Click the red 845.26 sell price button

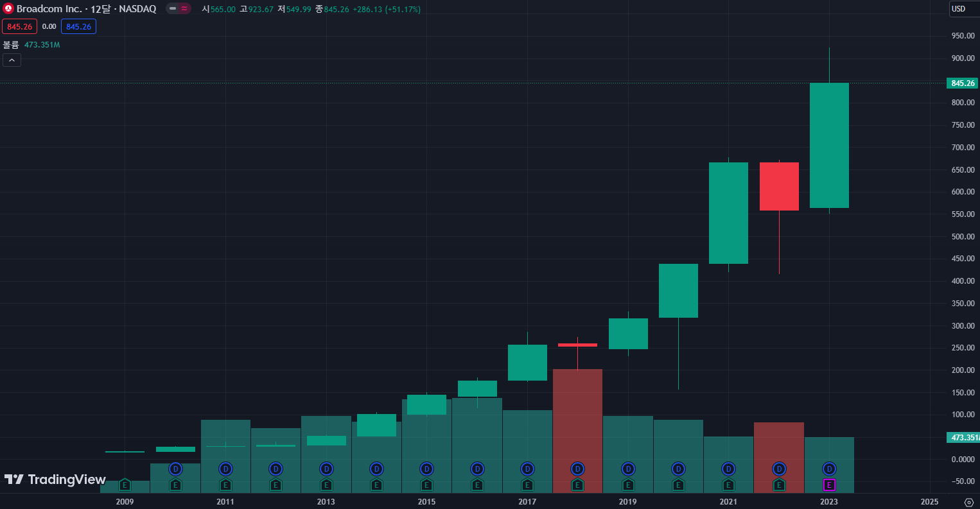click(x=19, y=27)
